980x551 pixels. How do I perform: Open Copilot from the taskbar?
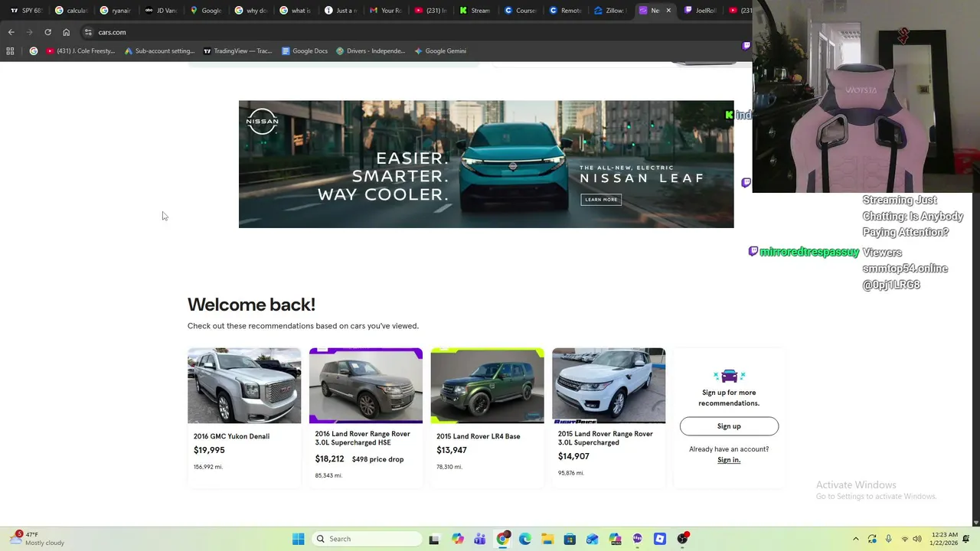pos(458,539)
